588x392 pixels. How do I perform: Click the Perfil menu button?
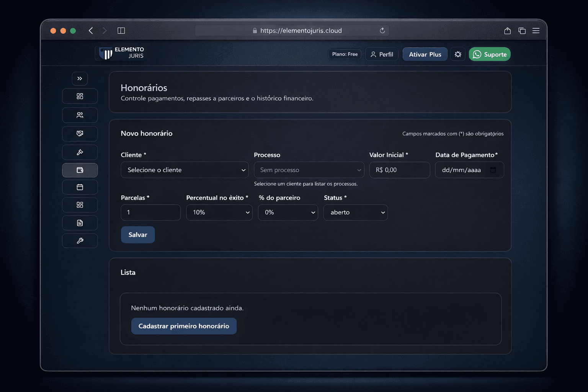(382, 54)
